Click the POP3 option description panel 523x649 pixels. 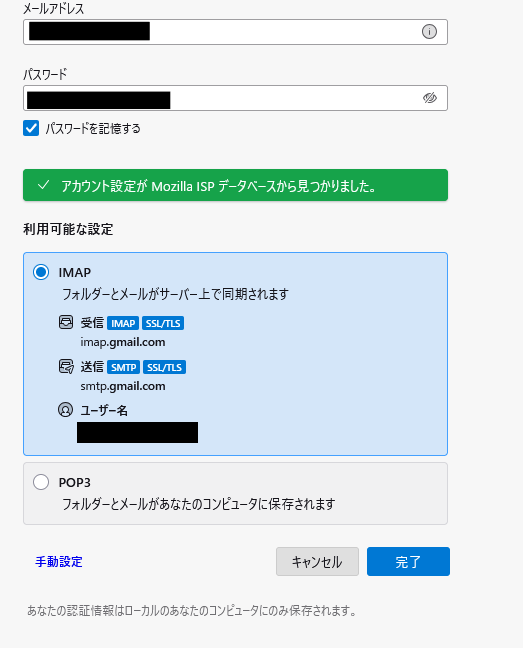pos(235,493)
